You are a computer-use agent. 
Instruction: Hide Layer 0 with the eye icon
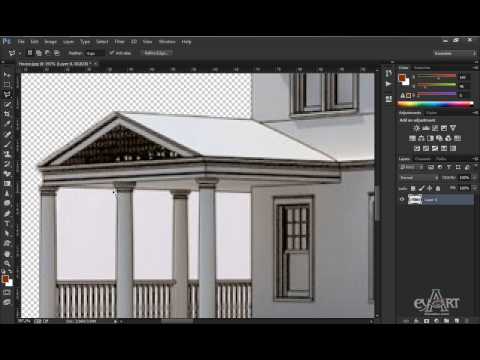click(402, 200)
